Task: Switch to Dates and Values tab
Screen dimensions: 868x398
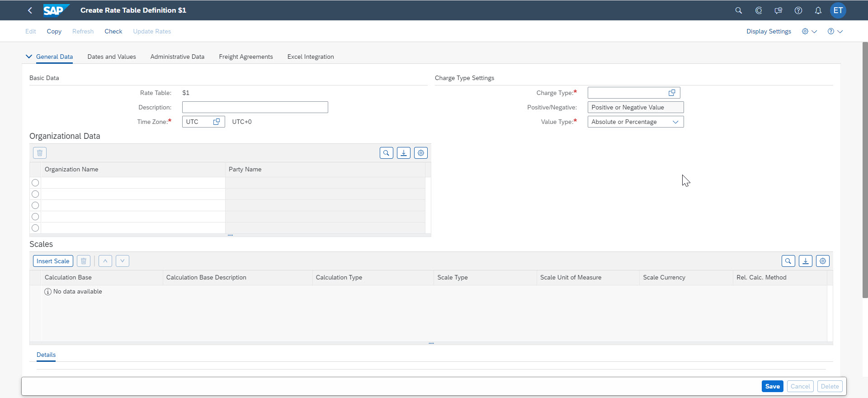Action: coord(112,57)
